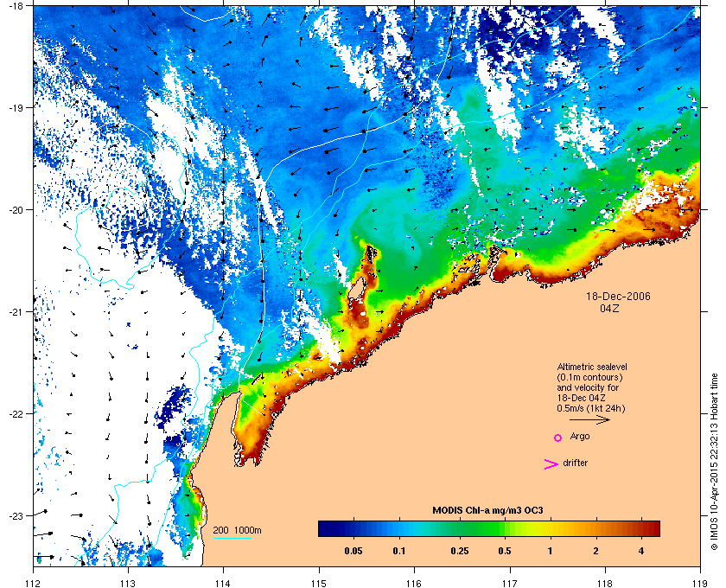The width and height of the screenshot is (726, 588).
Task: Click the colorbar tick label '1'
Action: pyautogui.click(x=550, y=551)
